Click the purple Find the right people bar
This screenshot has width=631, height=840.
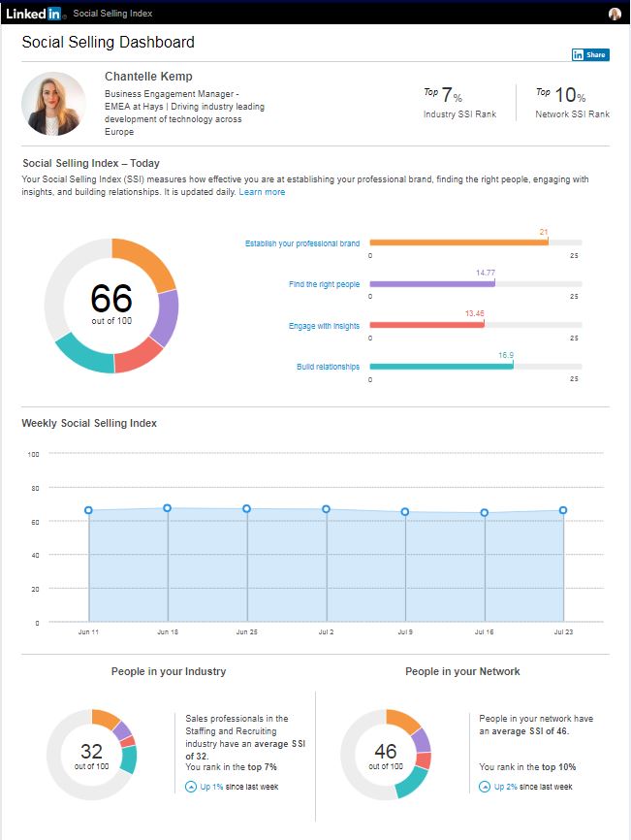click(432, 284)
